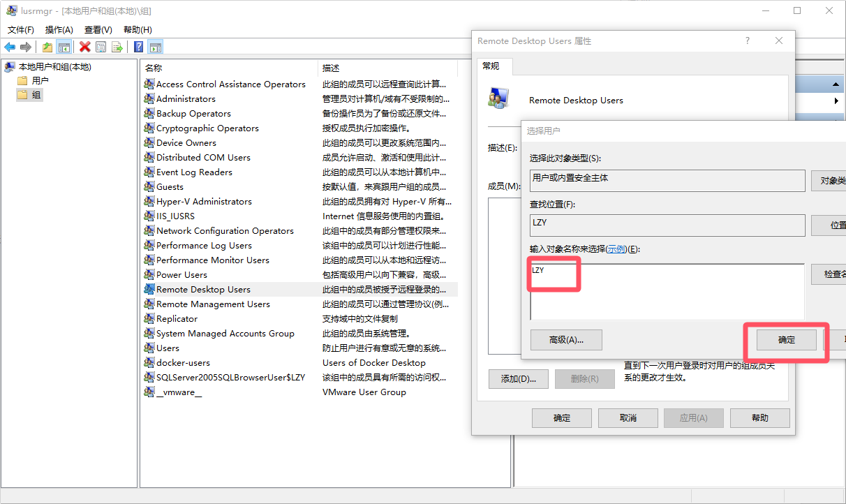Click the red Delete X toolbar icon
This screenshot has width=846, height=504.
pos(85,47)
